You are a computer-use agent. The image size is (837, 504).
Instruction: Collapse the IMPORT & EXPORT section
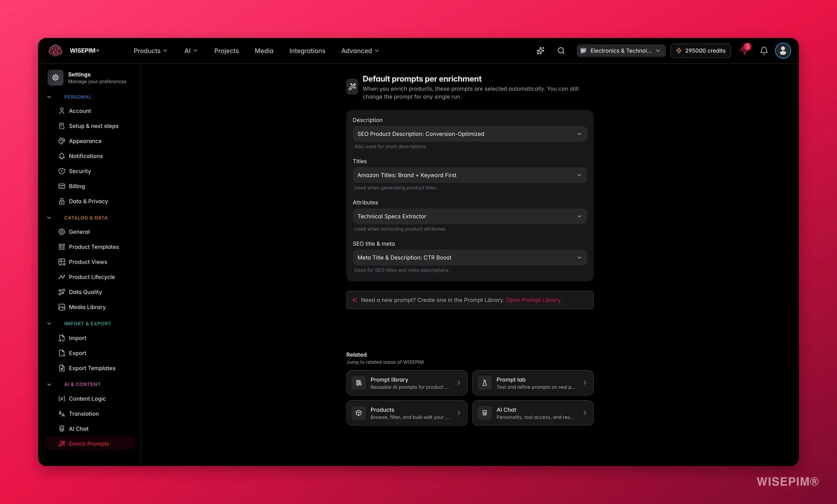coord(49,324)
